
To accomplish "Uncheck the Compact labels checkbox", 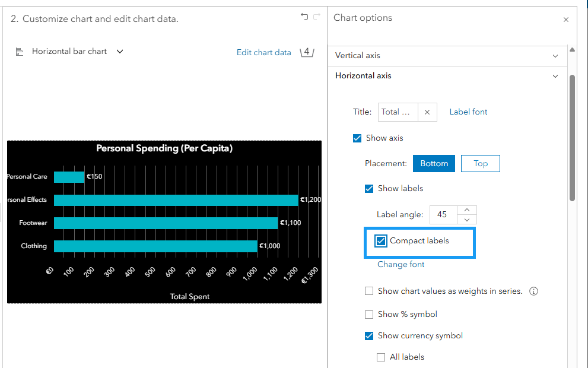I will (x=381, y=241).
